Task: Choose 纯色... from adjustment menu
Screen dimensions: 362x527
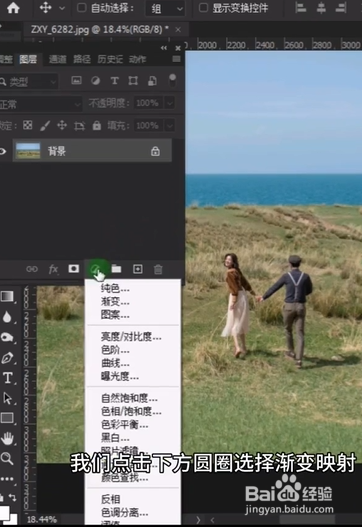Action: pyautogui.click(x=115, y=288)
